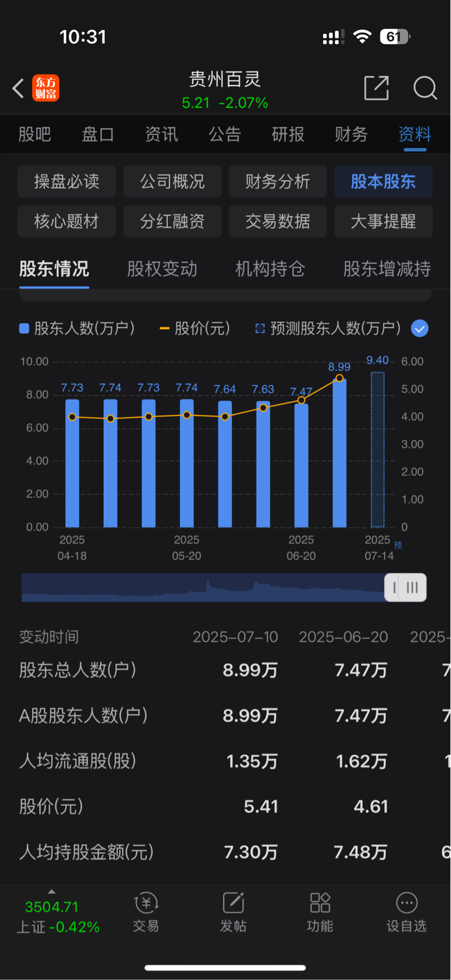Tap the 4.61 stock price value
Viewport: 451px width, 980px height.
click(371, 806)
